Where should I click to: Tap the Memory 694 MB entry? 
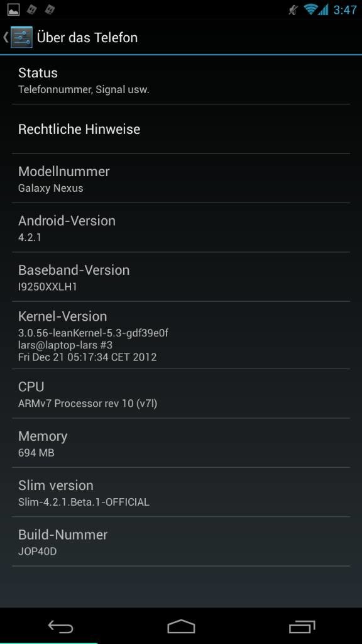[x=181, y=443]
